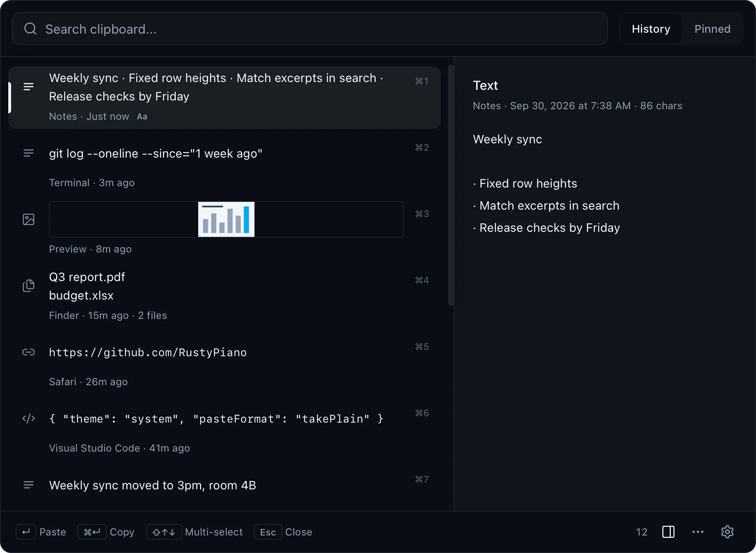Screen dimensions: 756x553
Task: Click Match excerpts in search preview line
Action: (x=546, y=206)
